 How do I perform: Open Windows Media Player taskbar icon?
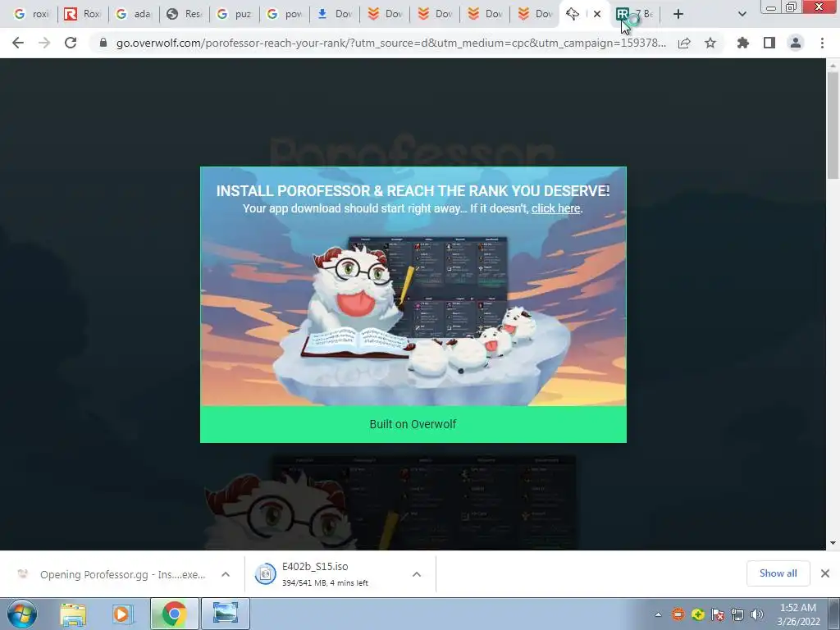(122, 614)
